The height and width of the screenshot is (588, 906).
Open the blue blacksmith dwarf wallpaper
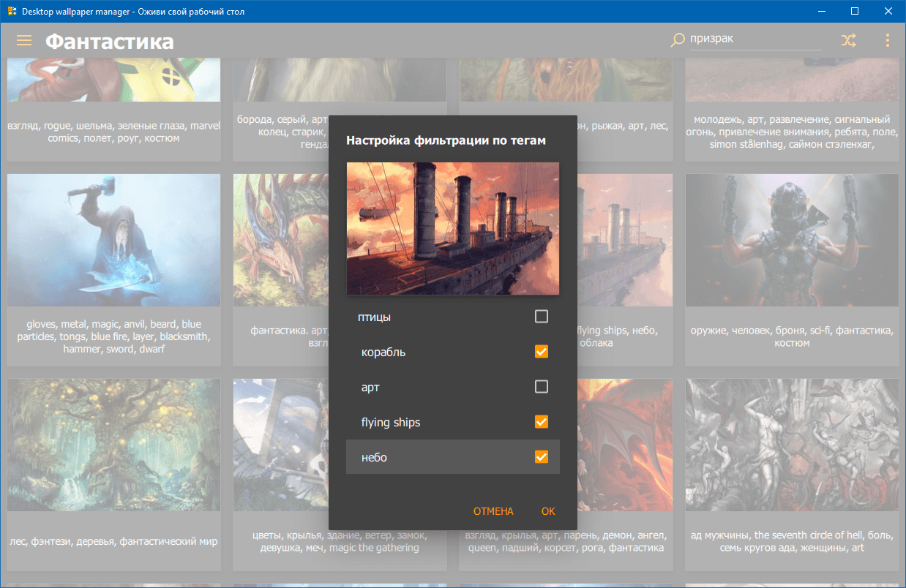tap(114, 240)
